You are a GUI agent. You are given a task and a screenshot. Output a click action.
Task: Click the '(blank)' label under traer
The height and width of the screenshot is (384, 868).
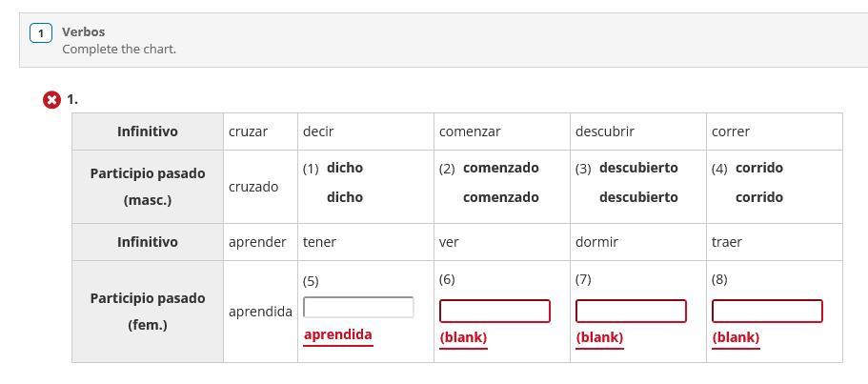(736, 337)
